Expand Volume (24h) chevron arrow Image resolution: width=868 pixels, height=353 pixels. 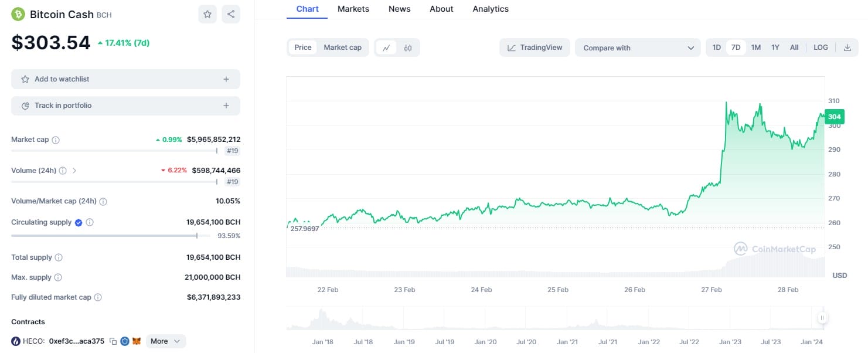point(74,171)
